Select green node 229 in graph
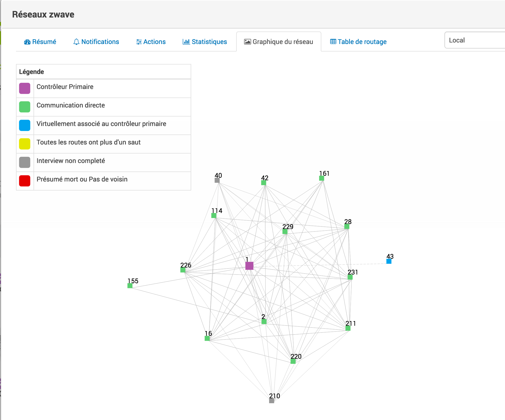 [x=285, y=231]
